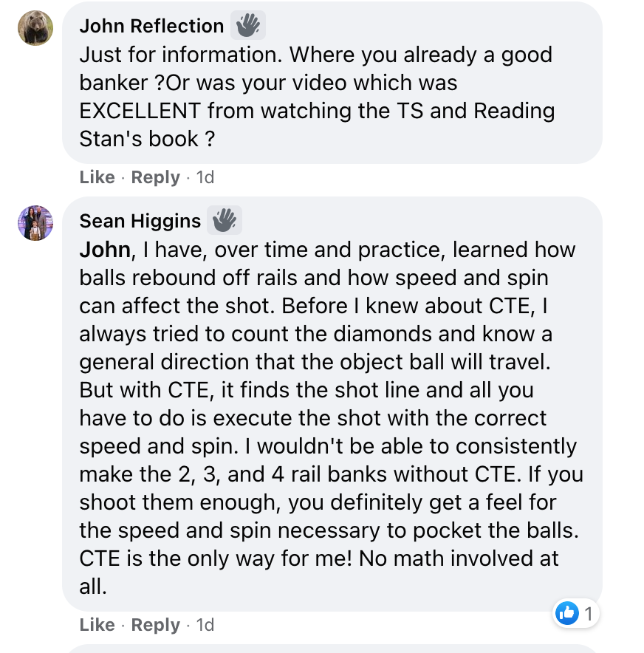Click the blue thumbs-up reaction icon
644x653 pixels.
tap(566, 612)
